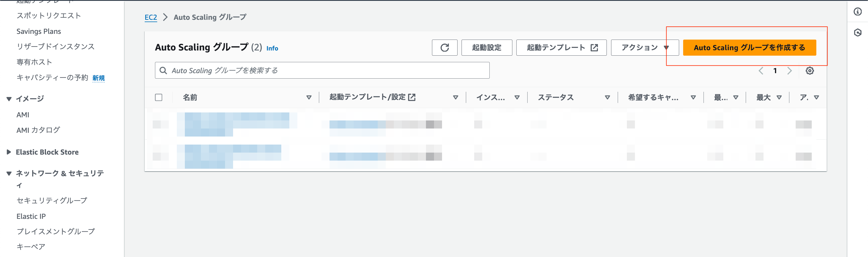Screen dimensions: 868x257
Task: Open Savings Plans in sidebar
Action: [39, 31]
